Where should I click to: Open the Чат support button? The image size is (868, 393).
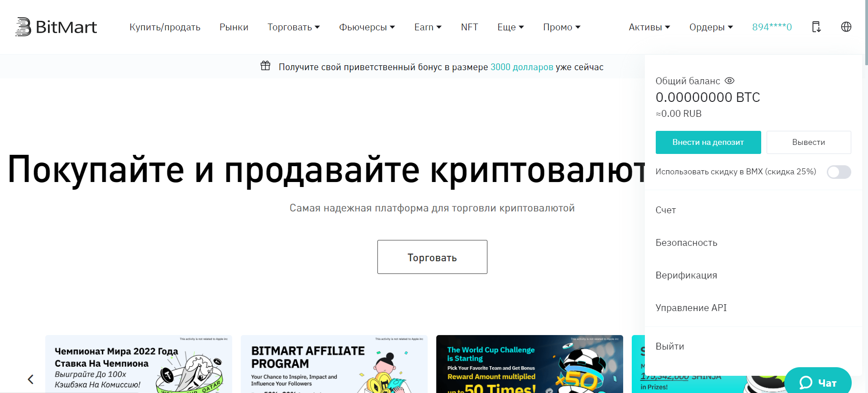818,381
